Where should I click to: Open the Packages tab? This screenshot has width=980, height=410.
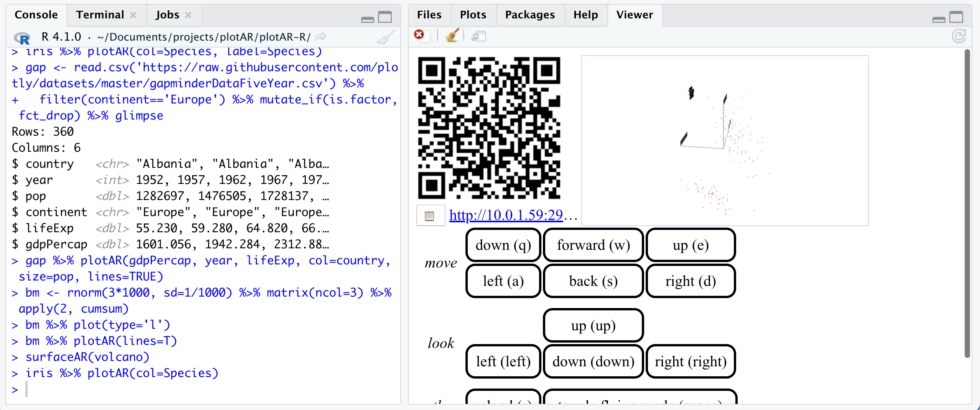coord(530,15)
